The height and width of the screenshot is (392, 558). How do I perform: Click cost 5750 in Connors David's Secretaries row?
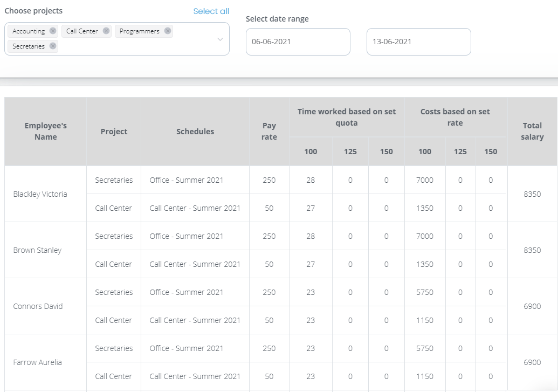click(425, 292)
